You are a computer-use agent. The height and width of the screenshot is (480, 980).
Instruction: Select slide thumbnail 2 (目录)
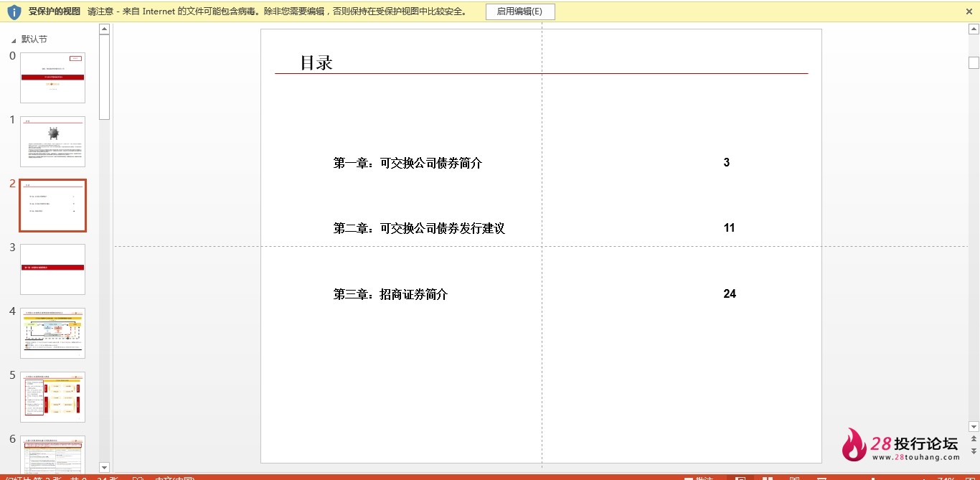coord(52,205)
